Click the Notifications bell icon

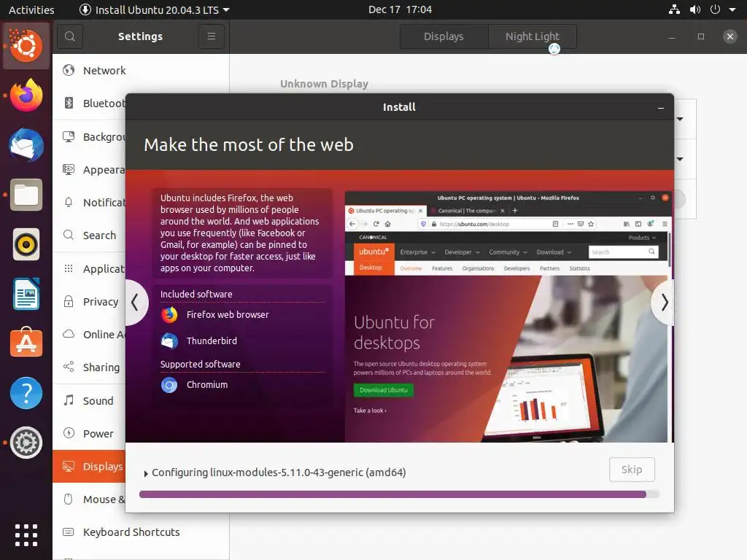69,203
